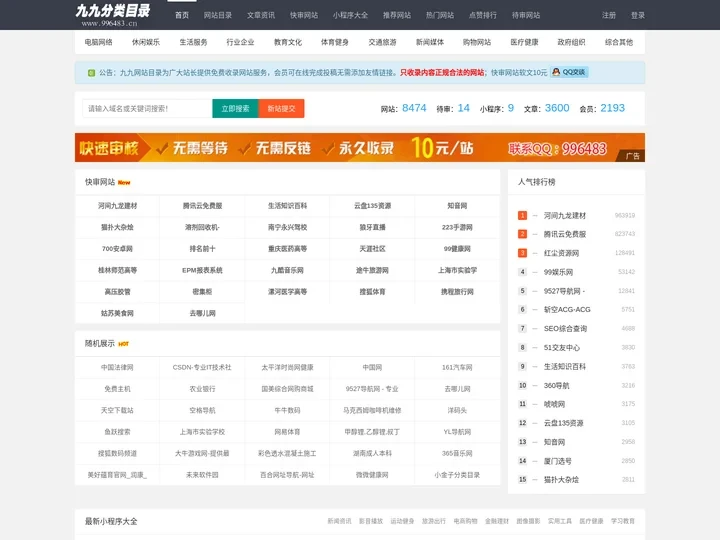The width and height of the screenshot is (720, 540).
Task: Open 携程旅行网 link
Action: pyautogui.click(x=457, y=292)
